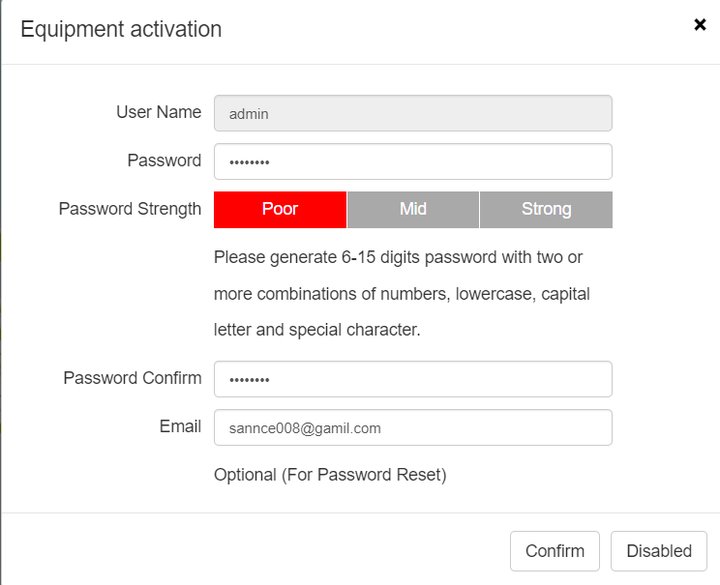
Task: Click the red Poor strength indicator
Action: point(280,209)
